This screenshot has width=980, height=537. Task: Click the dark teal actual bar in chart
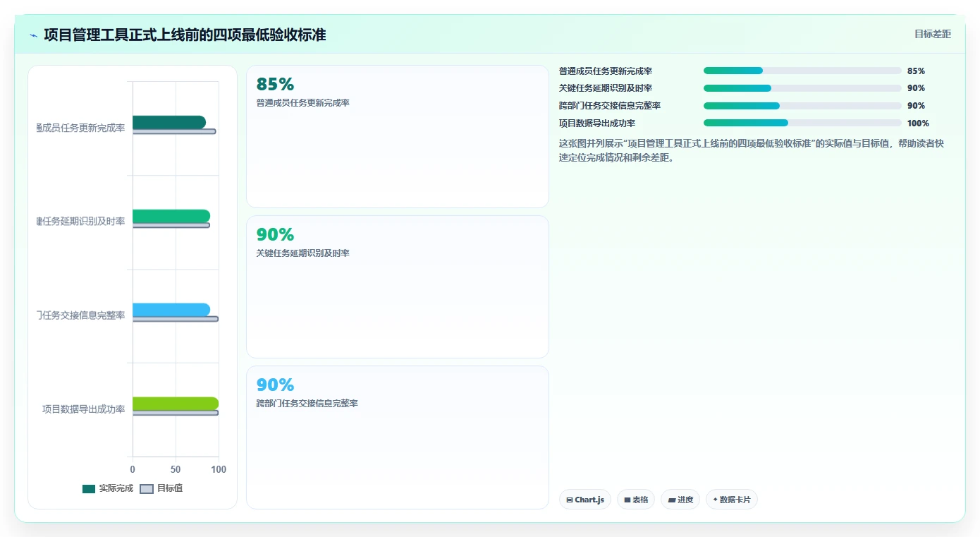pyautogui.click(x=169, y=122)
